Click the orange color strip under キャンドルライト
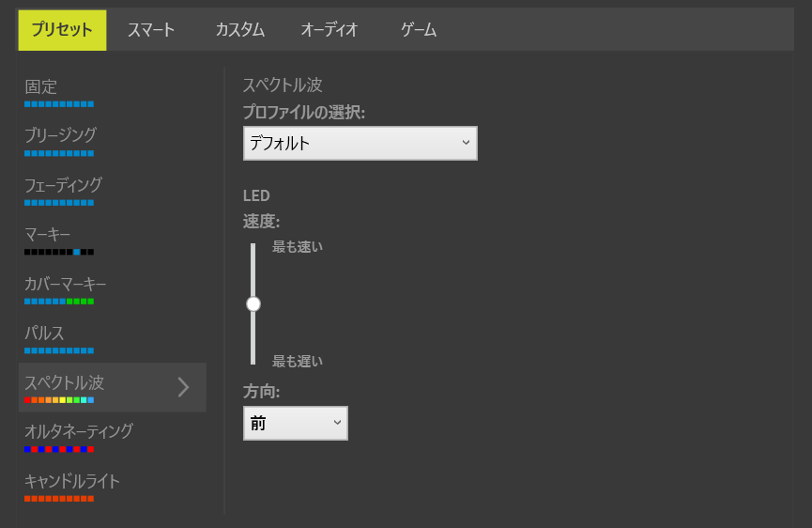This screenshot has width=812, height=528. click(x=59, y=499)
